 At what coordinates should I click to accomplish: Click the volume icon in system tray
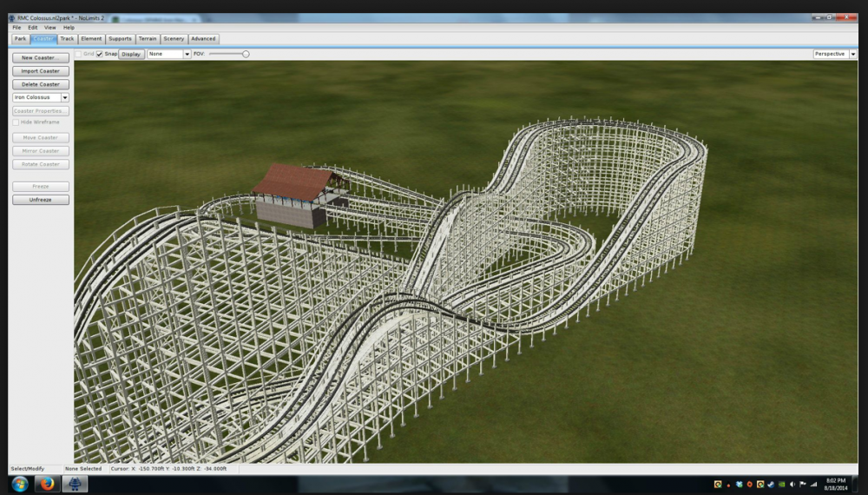tap(792, 484)
